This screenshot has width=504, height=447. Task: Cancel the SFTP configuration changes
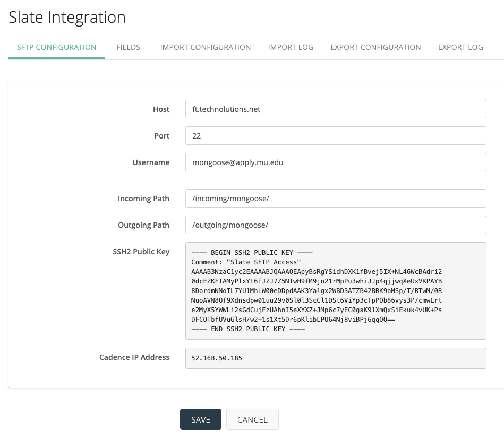pos(252,419)
